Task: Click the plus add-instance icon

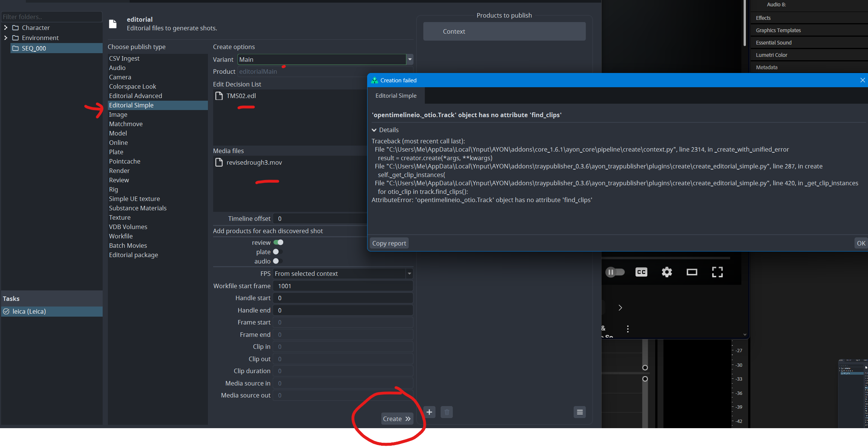Action: [429, 412]
